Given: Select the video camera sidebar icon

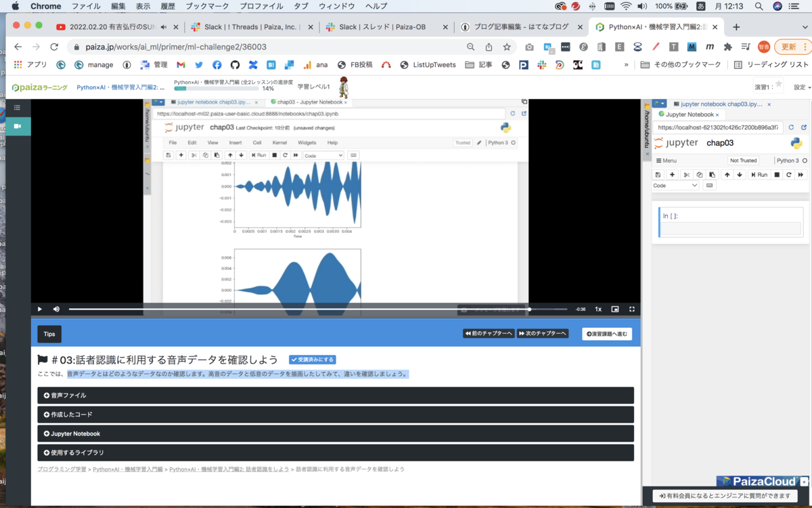Looking at the screenshot, I should point(17,126).
